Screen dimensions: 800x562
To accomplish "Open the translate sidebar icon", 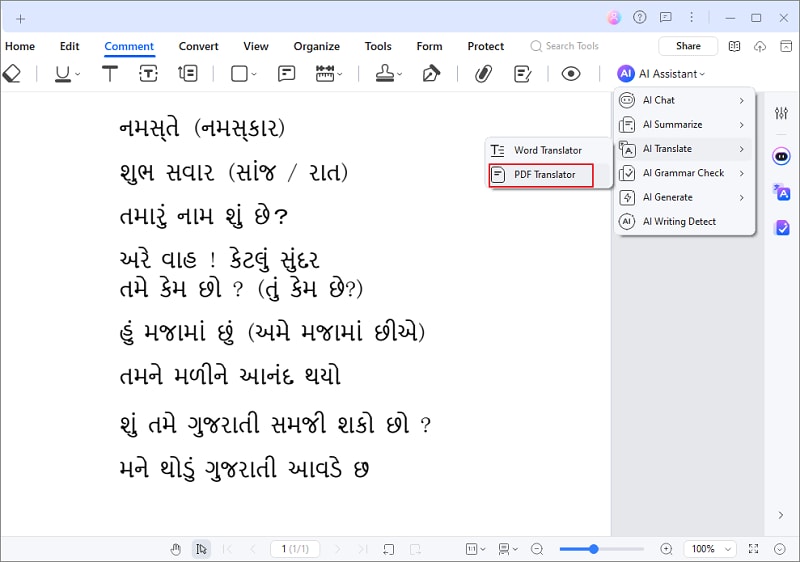I will (781, 193).
